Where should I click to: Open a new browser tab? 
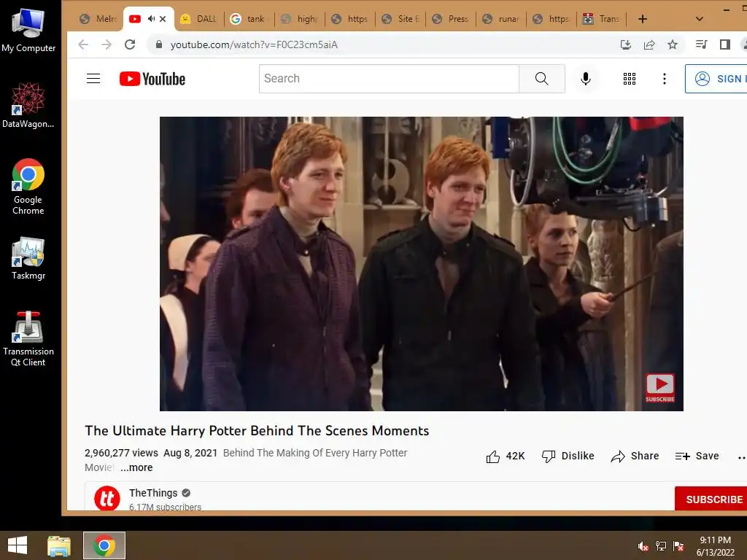(642, 19)
